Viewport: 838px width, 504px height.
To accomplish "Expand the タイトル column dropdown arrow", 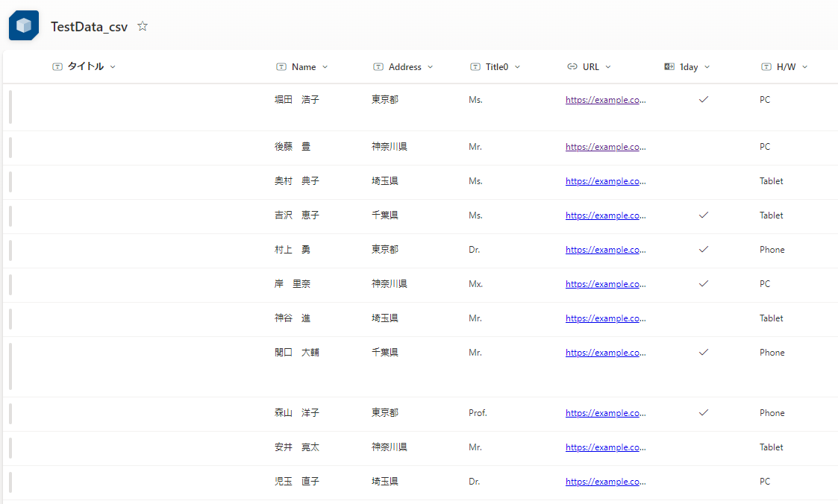I will pos(113,67).
